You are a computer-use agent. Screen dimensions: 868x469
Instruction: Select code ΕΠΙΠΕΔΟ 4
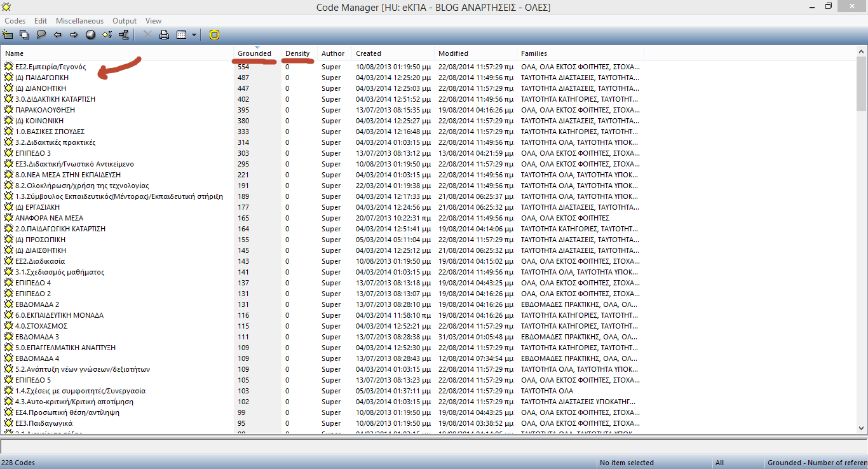coord(33,283)
